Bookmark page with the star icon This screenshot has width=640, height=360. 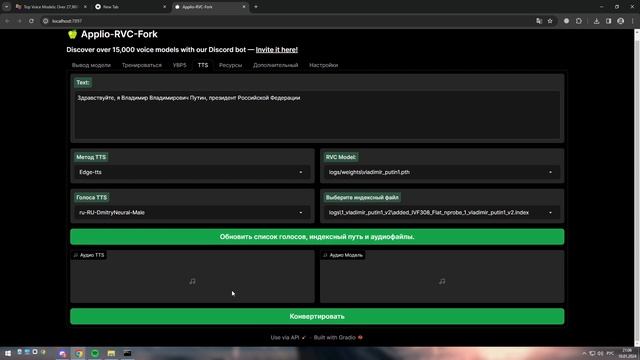[x=550, y=21]
